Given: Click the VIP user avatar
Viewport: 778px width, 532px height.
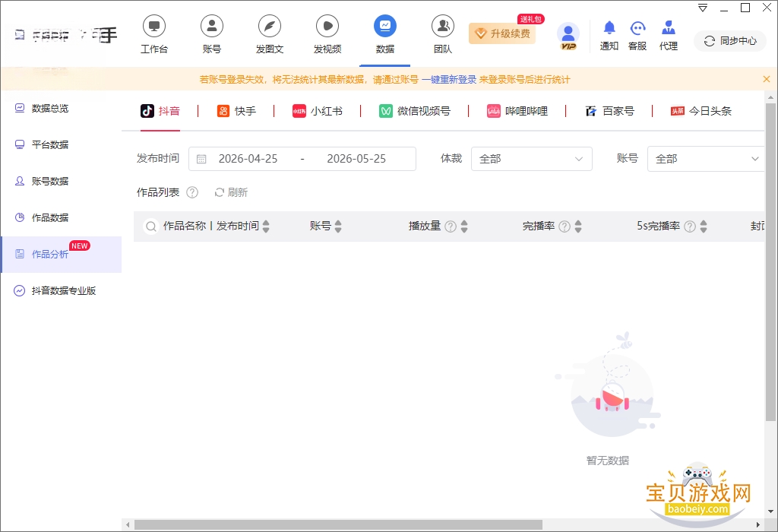Looking at the screenshot, I should pyautogui.click(x=568, y=36).
